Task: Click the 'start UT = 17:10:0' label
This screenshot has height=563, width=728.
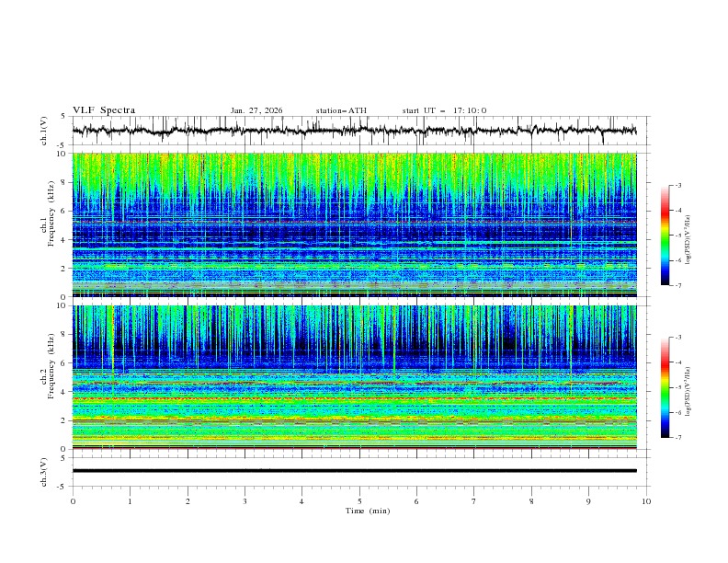Action: (444, 110)
